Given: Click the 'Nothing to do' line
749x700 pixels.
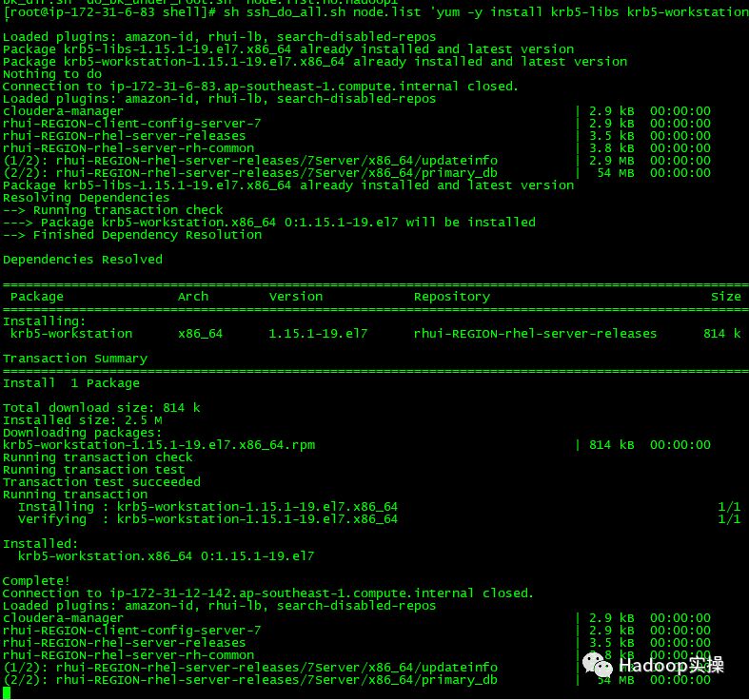Looking at the screenshot, I should click(52, 74).
